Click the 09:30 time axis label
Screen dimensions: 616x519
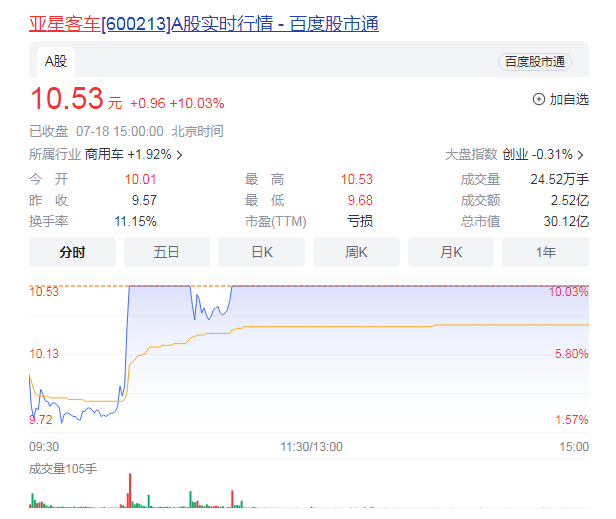point(44,447)
